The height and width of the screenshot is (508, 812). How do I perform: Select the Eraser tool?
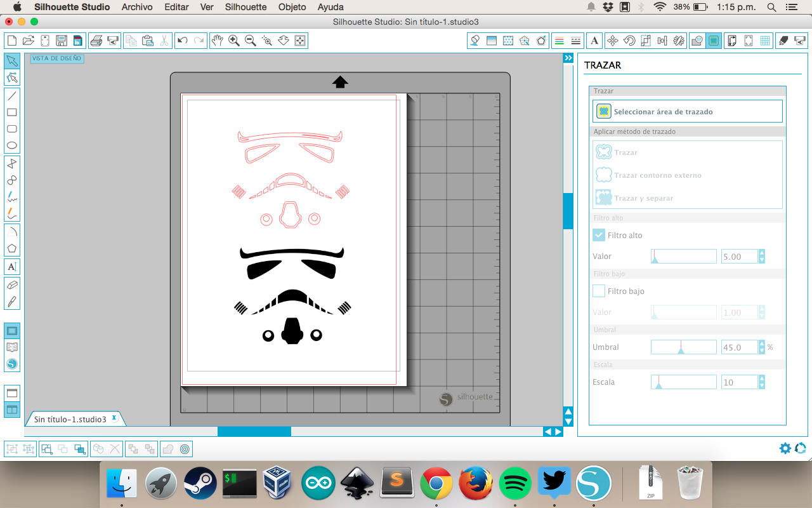[12, 285]
